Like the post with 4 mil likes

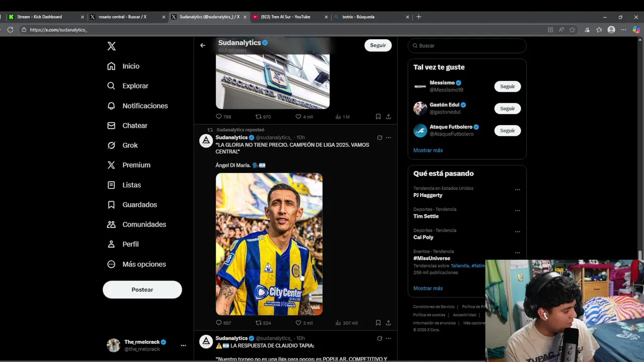[304, 117]
